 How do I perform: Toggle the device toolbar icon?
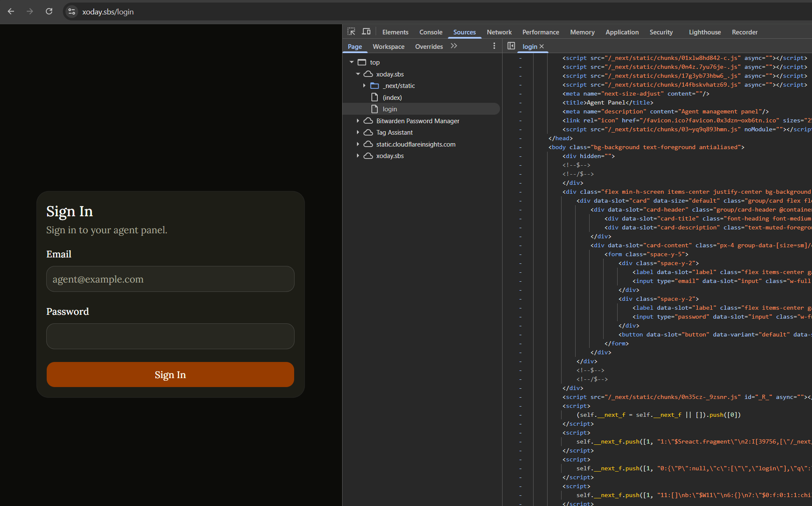366,32
